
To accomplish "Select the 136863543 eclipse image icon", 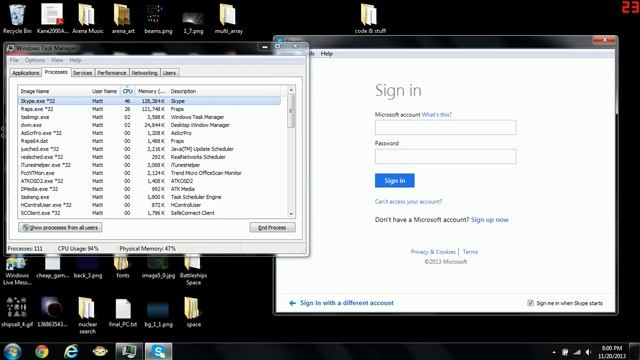I will pyautogui.click(x=52, y=312).
